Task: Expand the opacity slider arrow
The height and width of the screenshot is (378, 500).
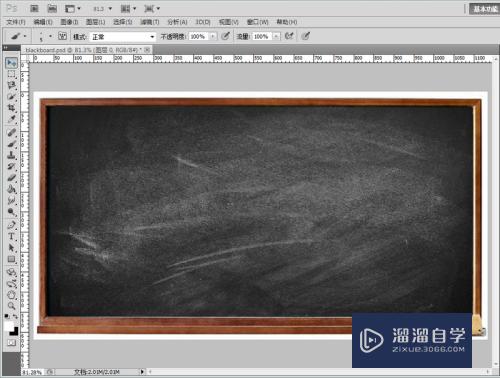Action: coord(213,36)
